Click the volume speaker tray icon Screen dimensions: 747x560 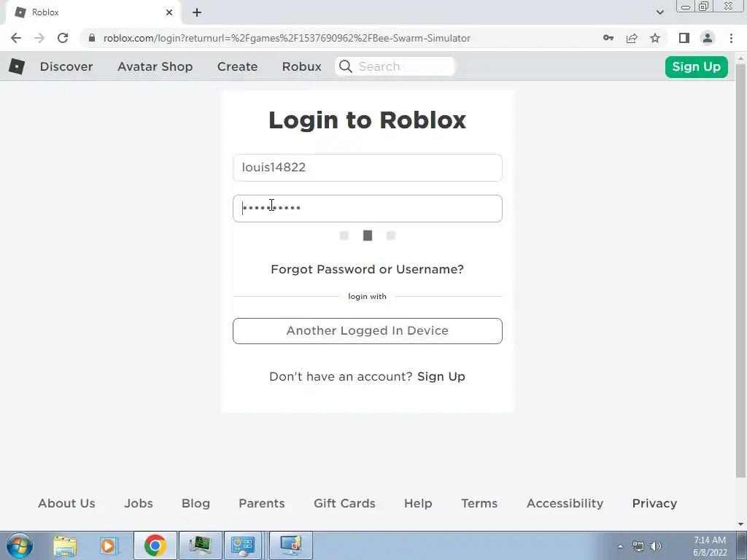click(656, 546)
